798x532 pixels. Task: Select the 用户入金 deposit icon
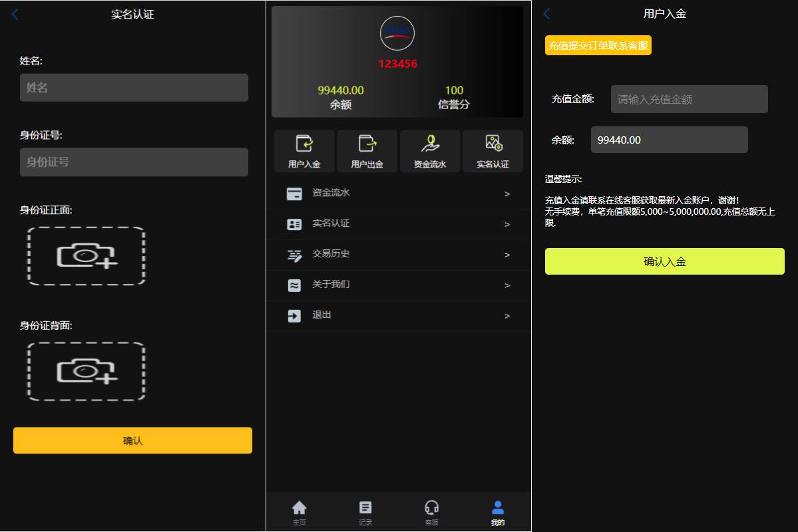(304, 151)
